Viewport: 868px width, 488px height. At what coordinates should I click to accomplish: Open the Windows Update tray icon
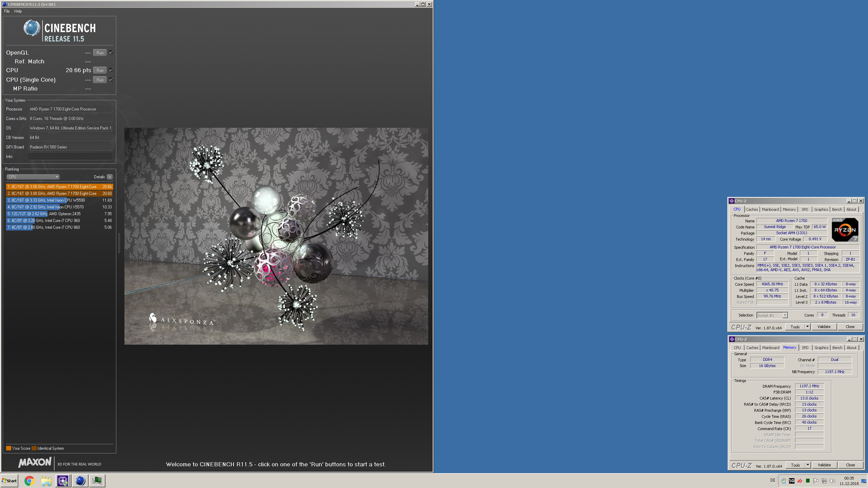click(x=783, y=481)
